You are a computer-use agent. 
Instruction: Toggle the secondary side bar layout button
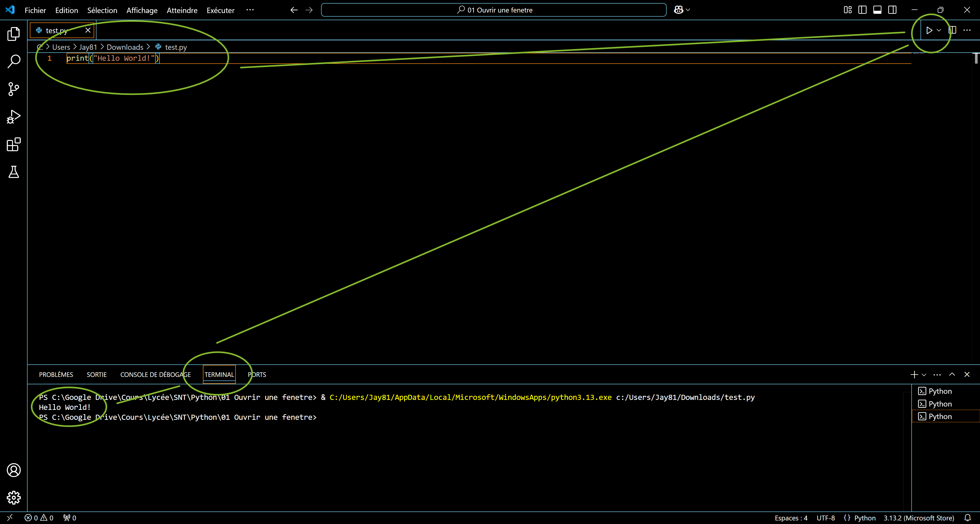pos(892,10)
